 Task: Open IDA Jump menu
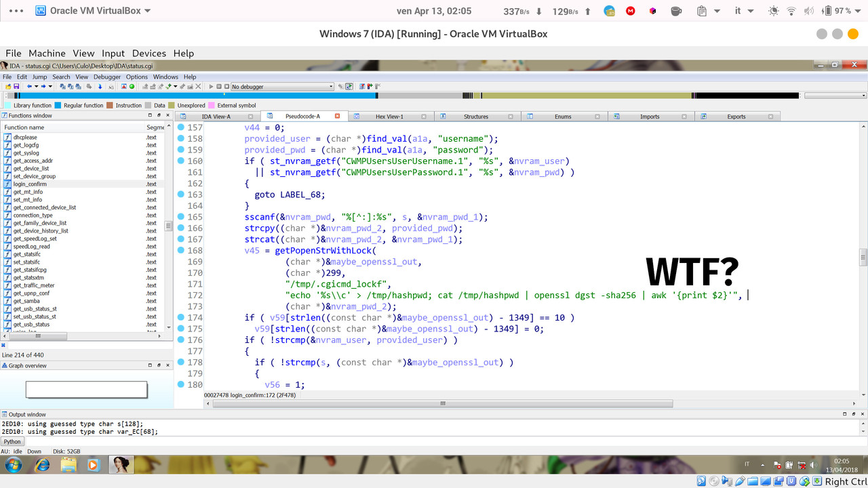39,77
